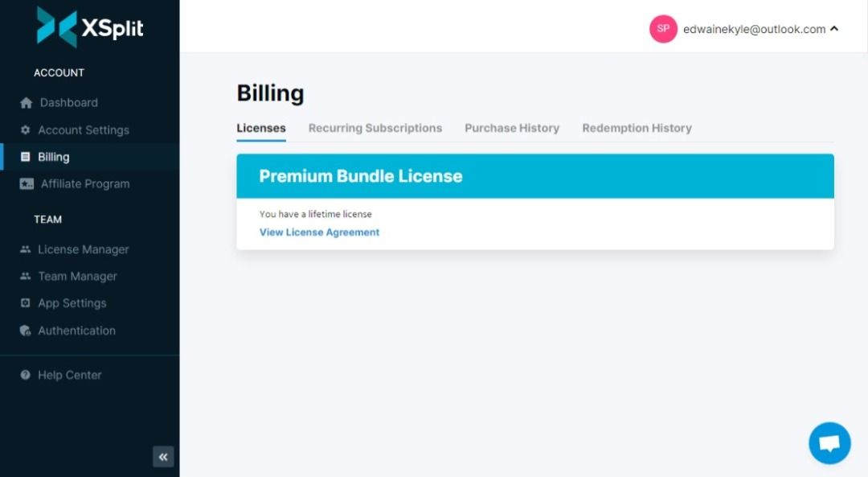Image resolution: width=868 pixels, height=477 pixels.
Task: Select the Licenses tab
Action: 261,128
